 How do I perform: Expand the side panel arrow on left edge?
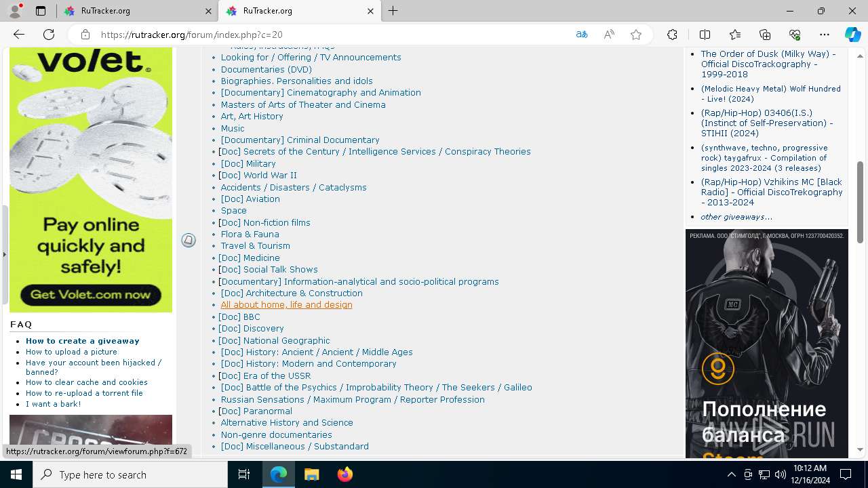4,255
